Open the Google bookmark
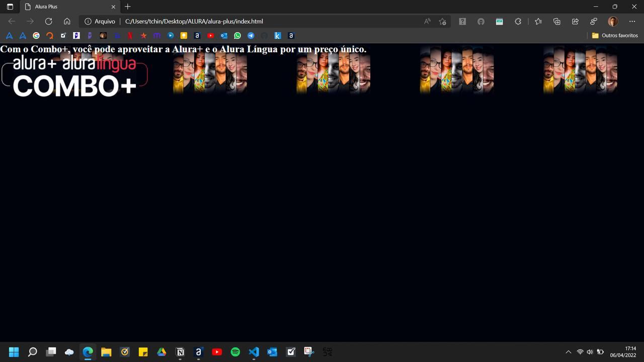 (x=36, y=36)
